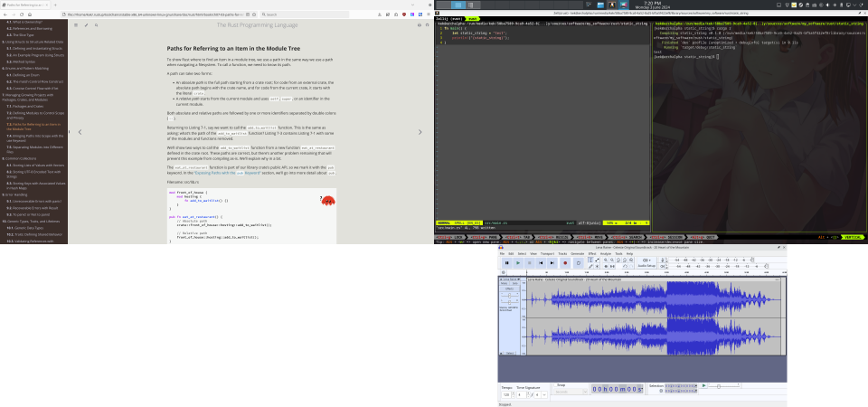The image size is (868, 407).
Task: Click Audacity's Undo icon
Action: pyautogui.click(x=625, y=266)
